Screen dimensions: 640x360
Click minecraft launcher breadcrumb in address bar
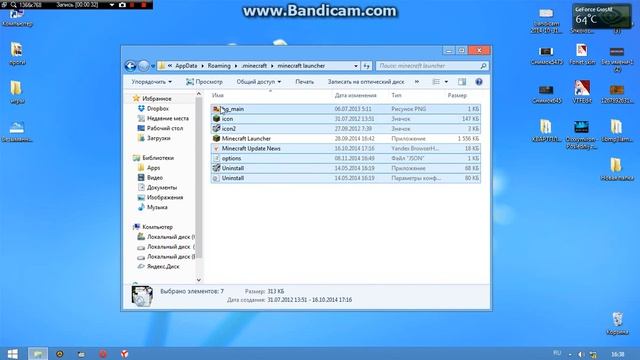(x=301, y=66)
